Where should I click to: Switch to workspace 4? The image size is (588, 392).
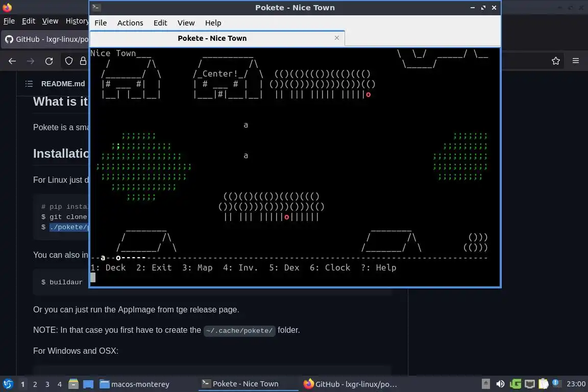pyautogui.click(x=60, y=384)
